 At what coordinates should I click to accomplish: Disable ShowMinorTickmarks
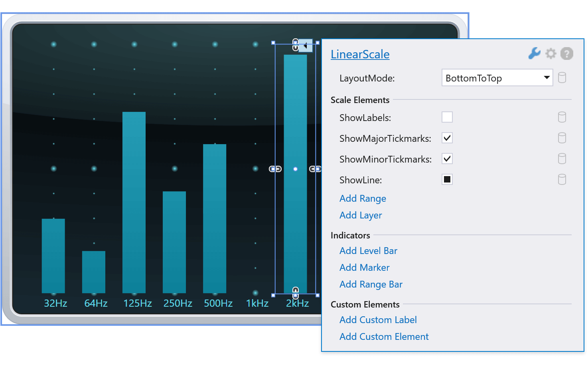click(x=447, y=159)
